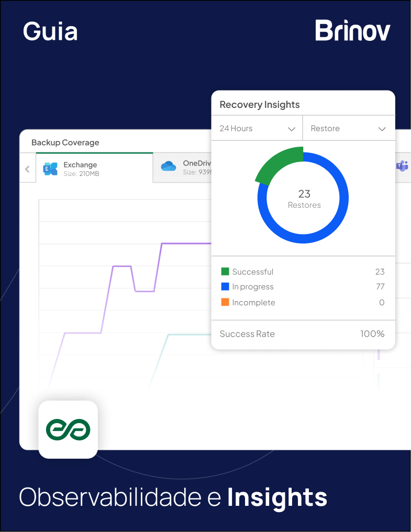Click the Success Rate label
The image size is (411, 532).
tap(247, 334)
